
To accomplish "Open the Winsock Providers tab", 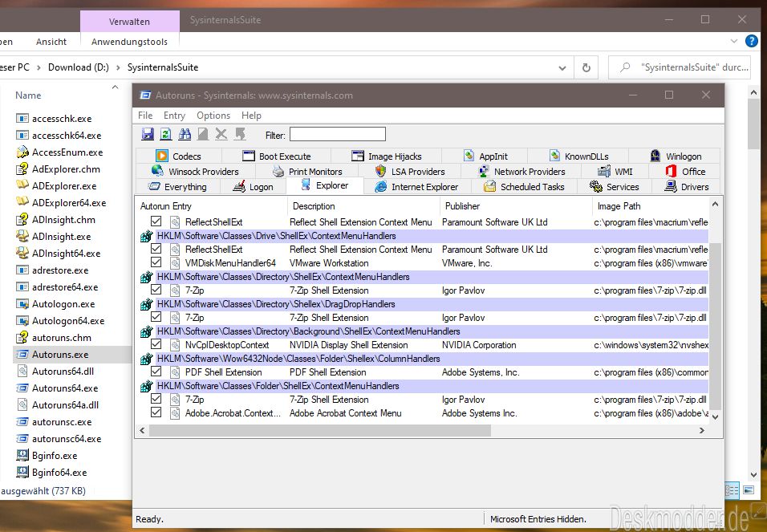I will [x=195, y=171].
